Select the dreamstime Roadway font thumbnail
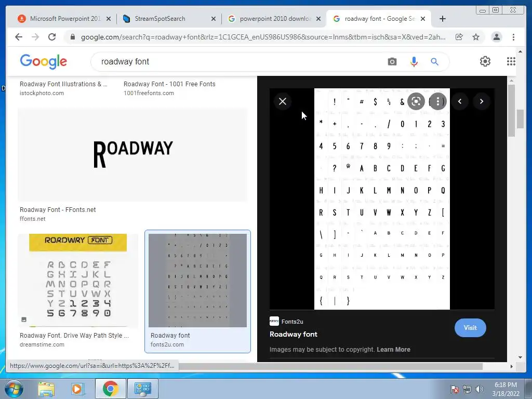This screenshot has width=532, height=399. click(78, 280)
